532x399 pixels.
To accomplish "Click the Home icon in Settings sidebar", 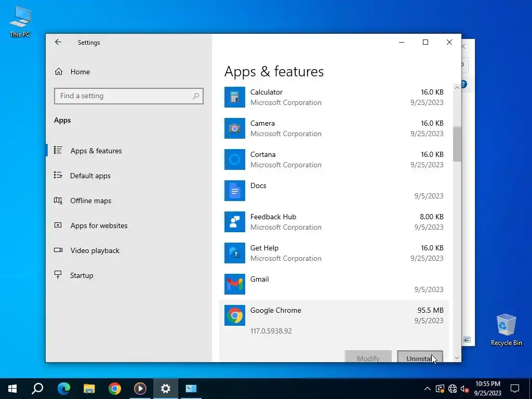I will click(x=59, y=72).
